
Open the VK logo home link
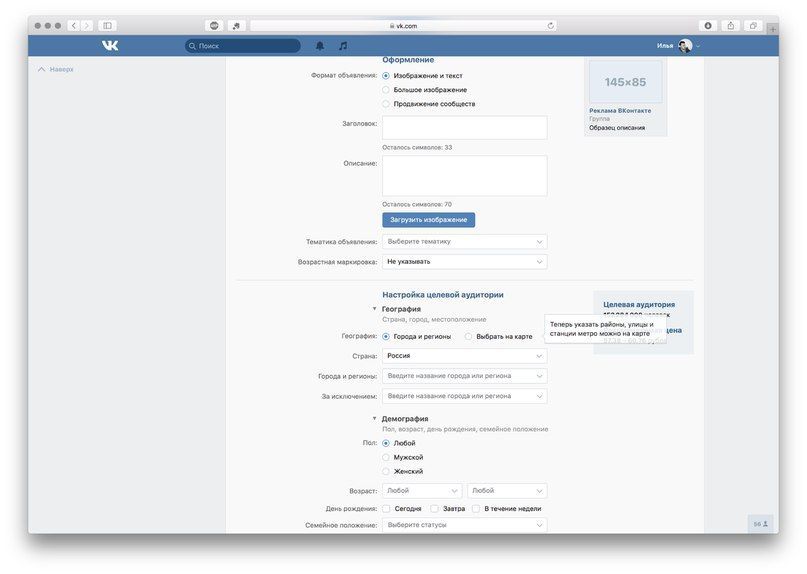click(x=110, y=46)
